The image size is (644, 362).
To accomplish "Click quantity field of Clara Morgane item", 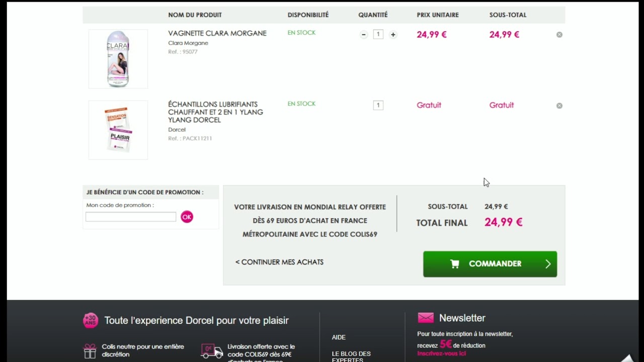I will pyautogui.click(x=378, y=35).
